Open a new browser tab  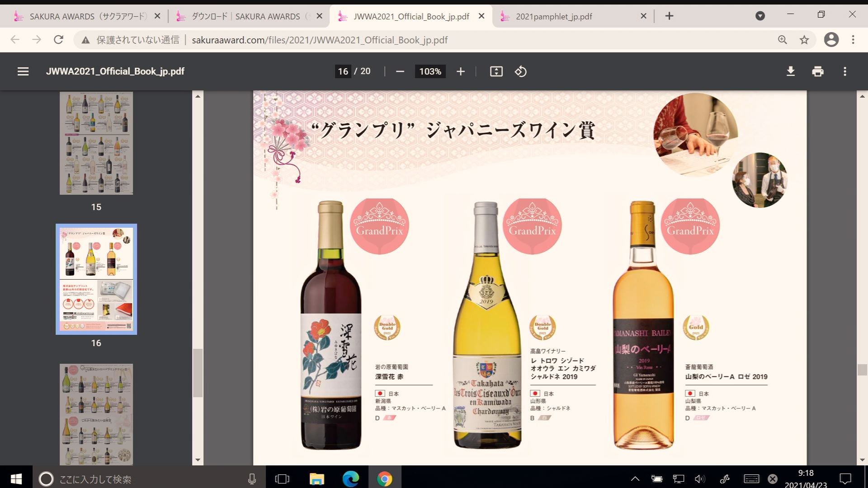(670, 16)
